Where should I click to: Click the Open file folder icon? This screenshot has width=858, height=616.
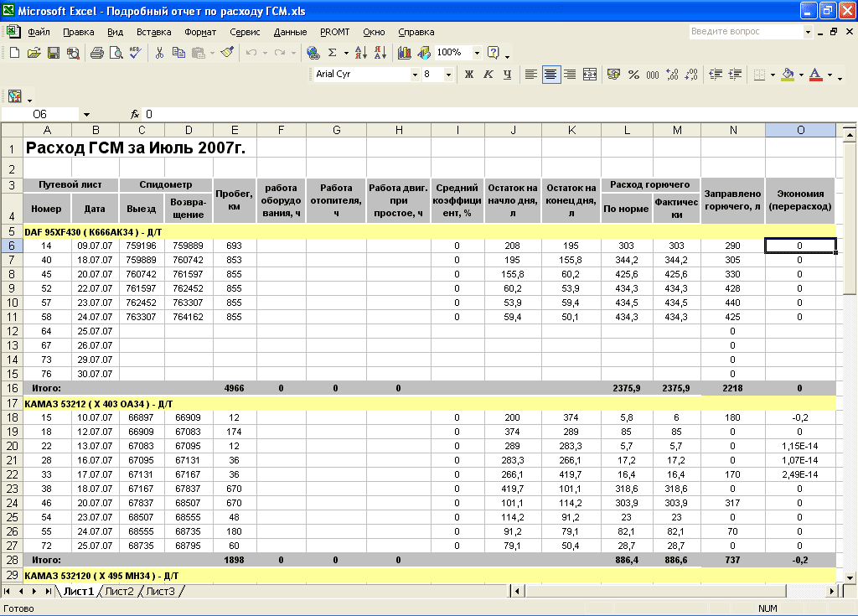point(34,53)
